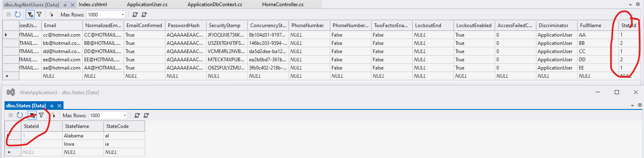Click the first Script icon in AspNetUsers toolbar
Viewport: 644px width, 158px height.
(135, 14)
